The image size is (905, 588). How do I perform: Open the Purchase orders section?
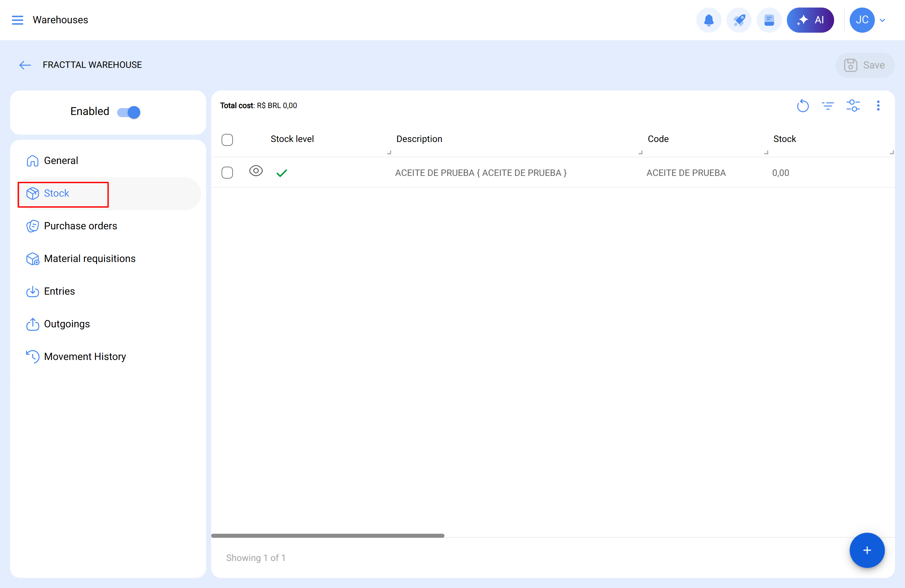[x=80, y=226]
